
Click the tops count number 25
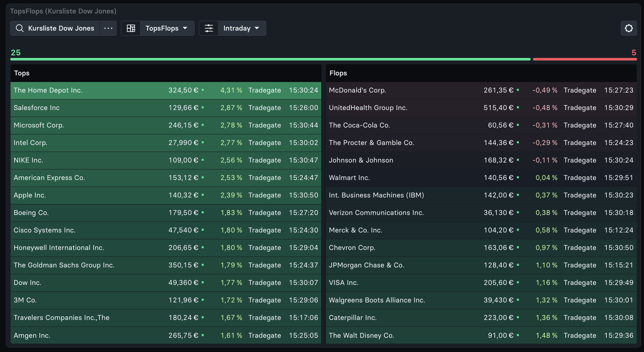16,53
